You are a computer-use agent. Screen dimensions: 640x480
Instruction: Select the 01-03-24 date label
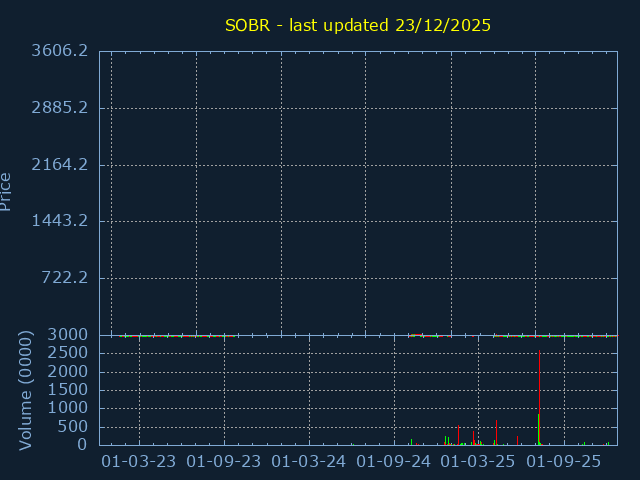pyautogui.click(x=309, y=462)
